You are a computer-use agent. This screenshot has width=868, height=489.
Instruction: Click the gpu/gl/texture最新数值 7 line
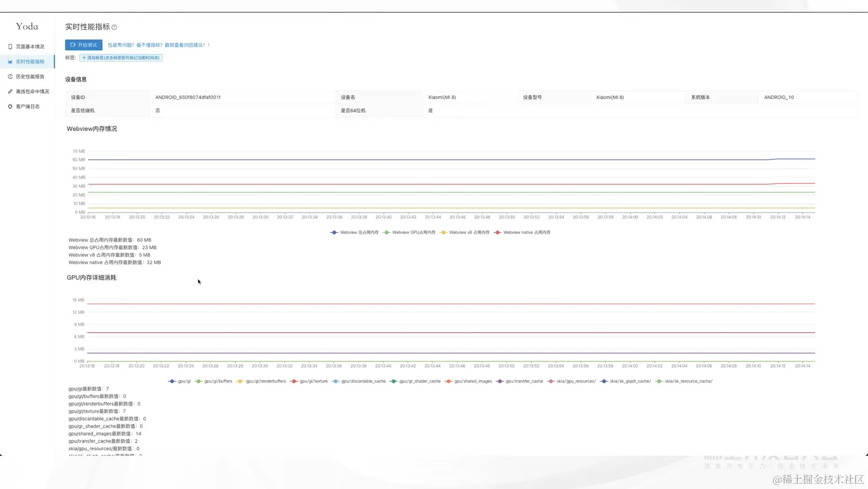tap(97, 411)
